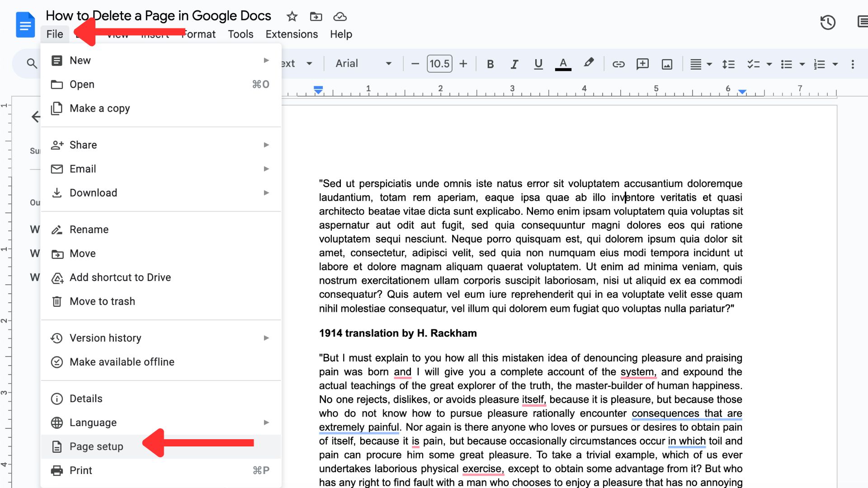868x488 pixels.
Task: Choose a text color with the A swatch
Action: [x=562, y=64]
